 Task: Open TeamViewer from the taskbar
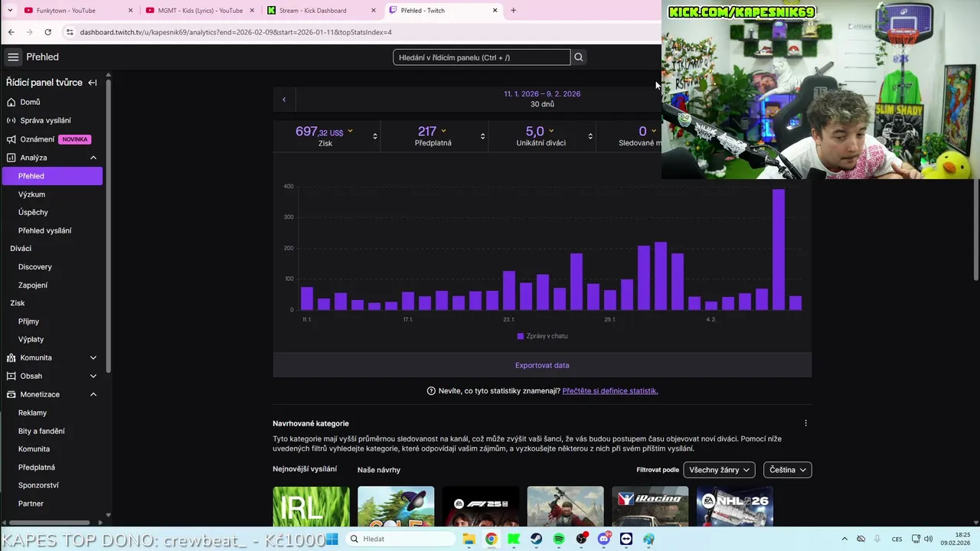tap(626, 539)
